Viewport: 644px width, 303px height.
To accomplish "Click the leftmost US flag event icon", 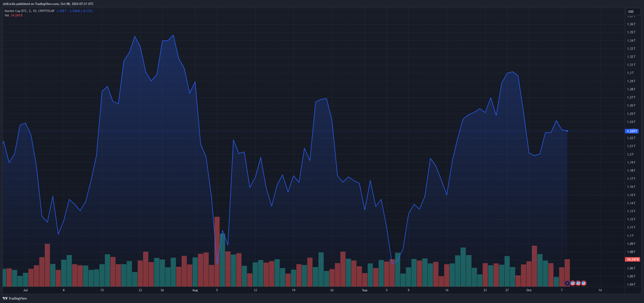I will click(x=573, y=283).
